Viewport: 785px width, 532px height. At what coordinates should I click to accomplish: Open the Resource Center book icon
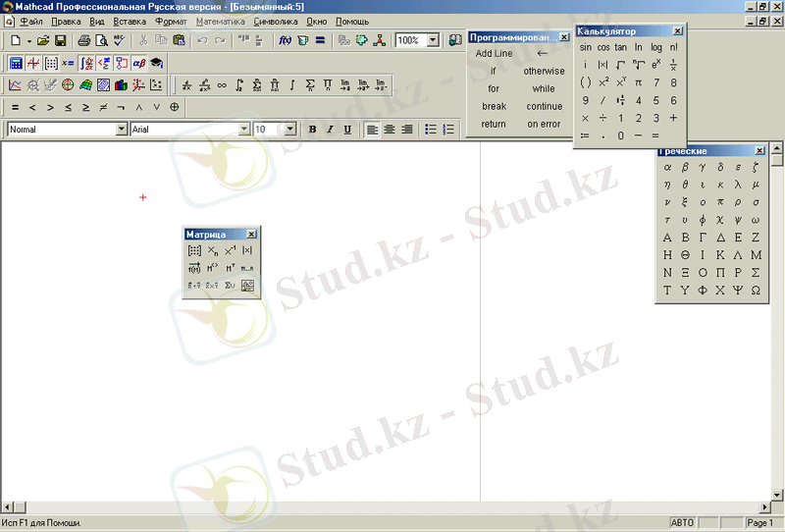click(455, 40)
